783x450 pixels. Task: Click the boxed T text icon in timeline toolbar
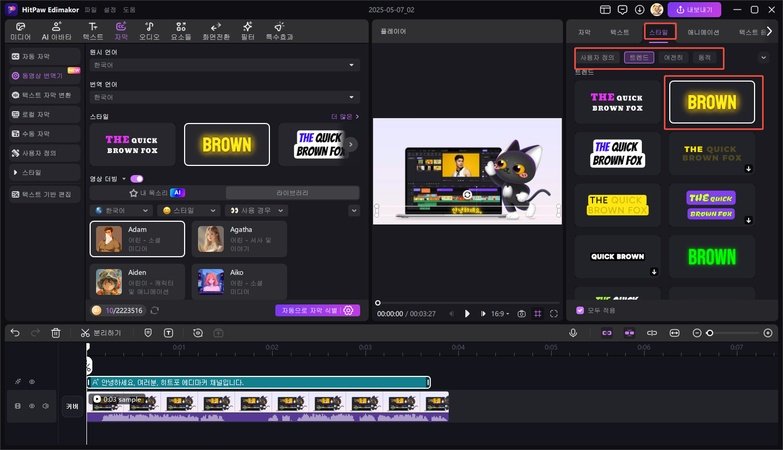pos(169,333)
